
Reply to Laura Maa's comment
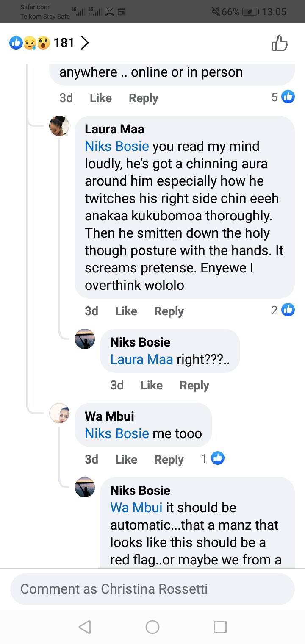coord(169,311)
